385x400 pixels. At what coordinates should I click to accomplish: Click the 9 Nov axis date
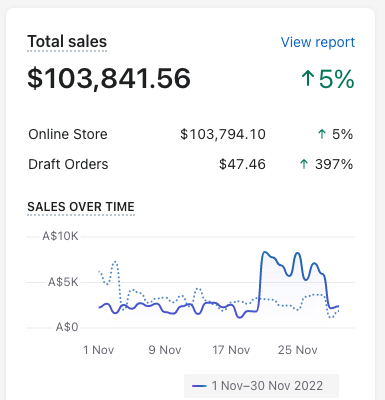coord(165,350)
